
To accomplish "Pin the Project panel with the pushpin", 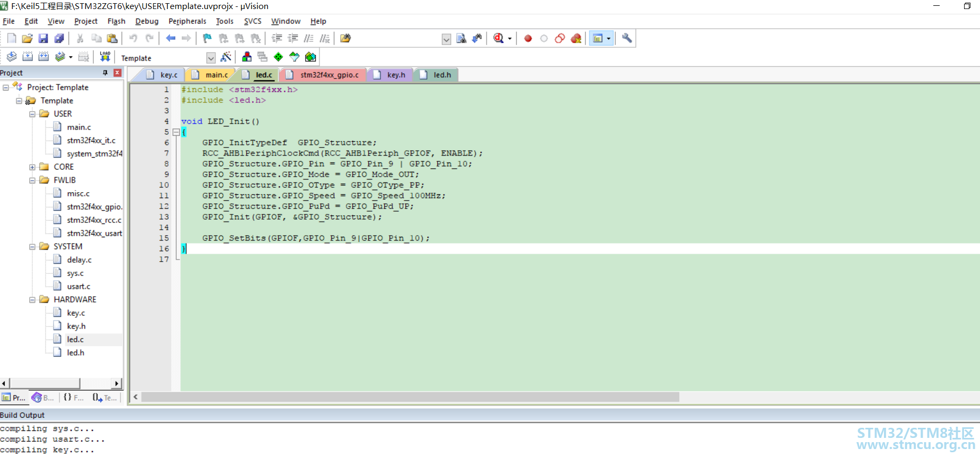I will tap(105, 73).
